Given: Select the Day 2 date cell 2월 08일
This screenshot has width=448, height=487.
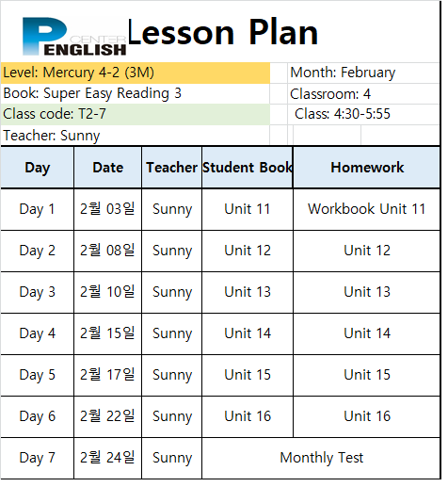Looking at the screenshot, I should tap(108, 251).
